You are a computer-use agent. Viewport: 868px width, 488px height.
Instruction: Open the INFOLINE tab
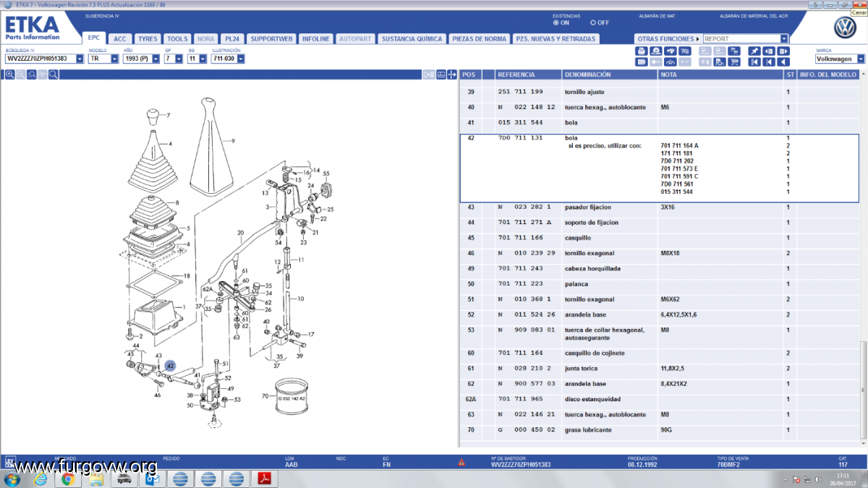coord(315,38)
